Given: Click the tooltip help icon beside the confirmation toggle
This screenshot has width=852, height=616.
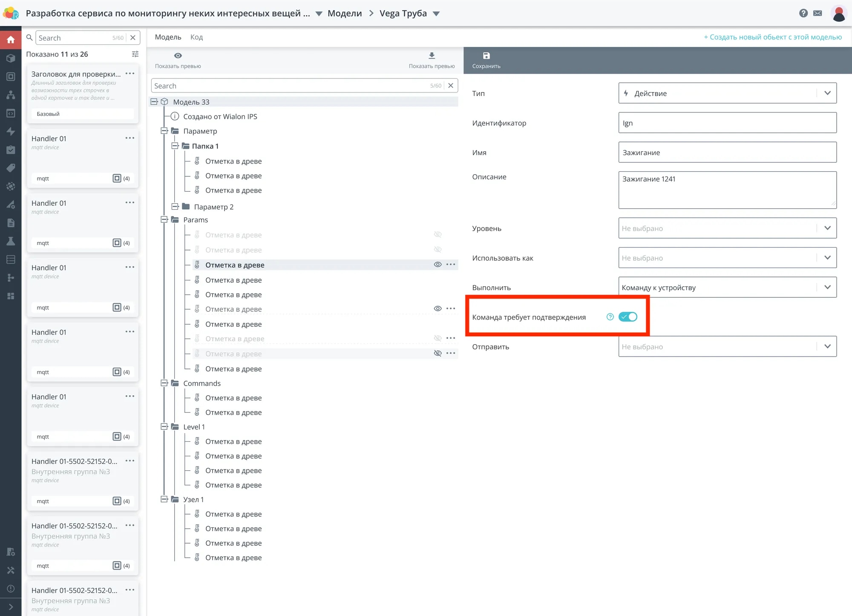Looking at the screenshot, I should click(610, 317).
